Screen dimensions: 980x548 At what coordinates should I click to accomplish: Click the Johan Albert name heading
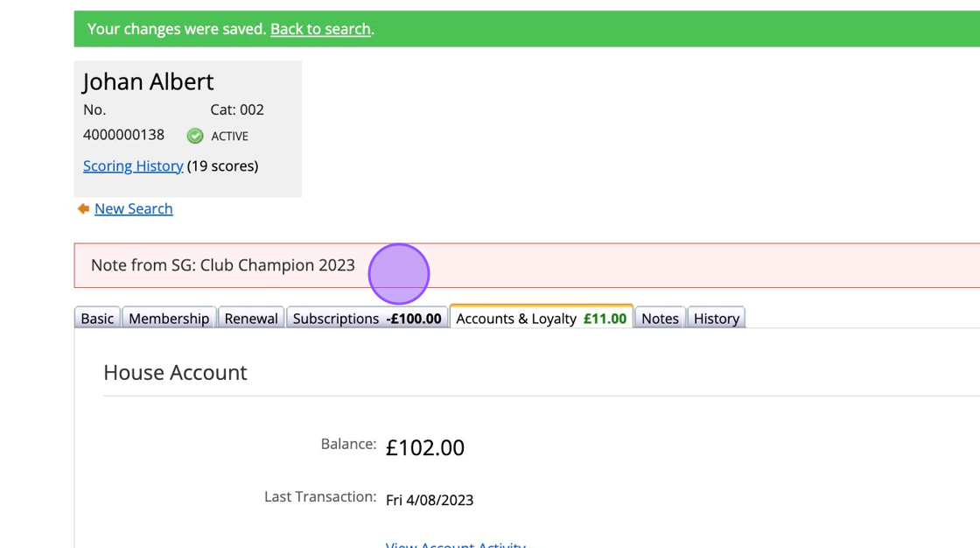(x=148, y=81)
